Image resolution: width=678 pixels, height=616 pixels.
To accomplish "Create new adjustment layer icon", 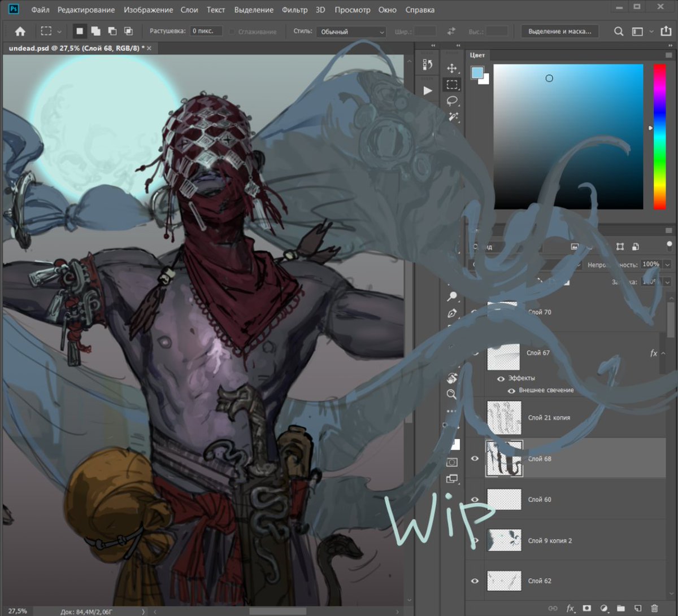I will click(x=604, y=608).
